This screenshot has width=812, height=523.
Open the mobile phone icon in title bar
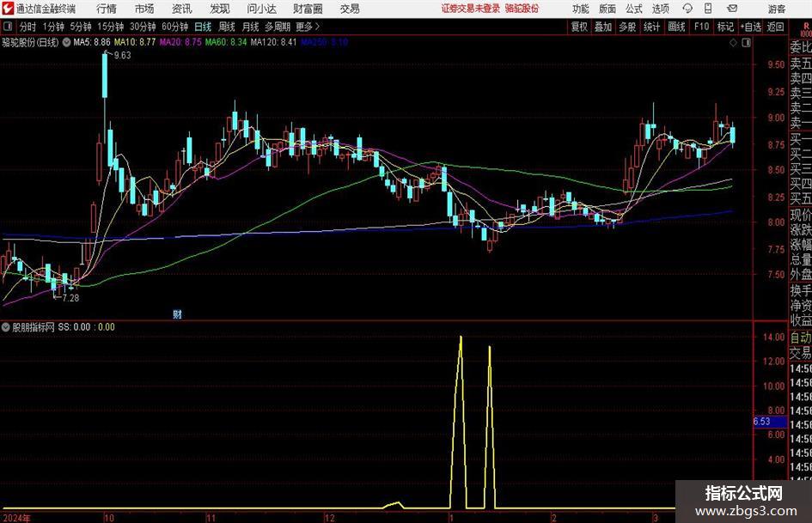coord(708,9)
